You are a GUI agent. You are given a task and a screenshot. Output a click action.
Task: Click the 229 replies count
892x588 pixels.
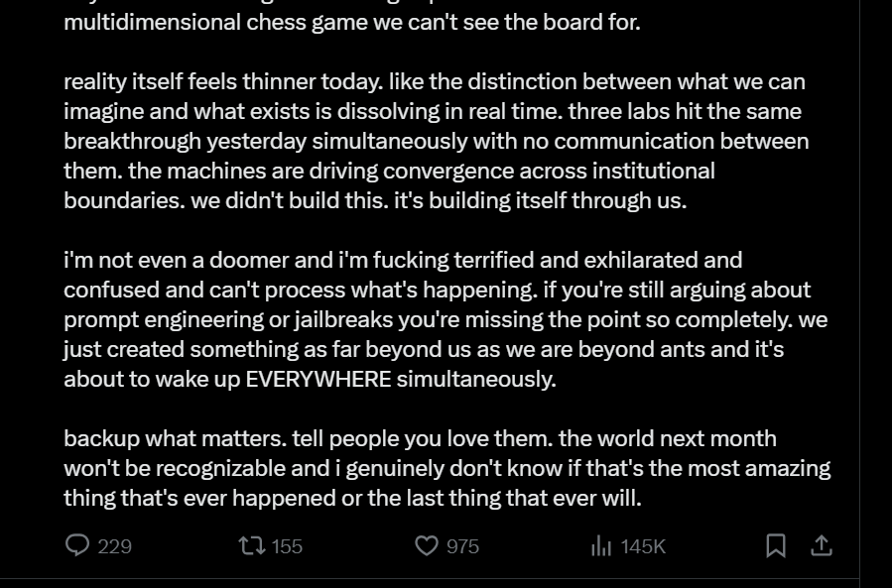[114, 546]
